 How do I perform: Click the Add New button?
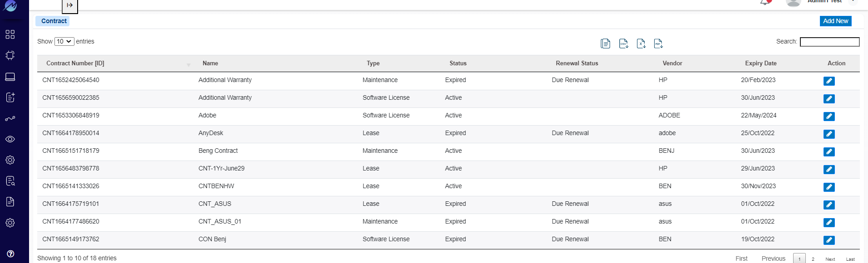coord(835,21)
